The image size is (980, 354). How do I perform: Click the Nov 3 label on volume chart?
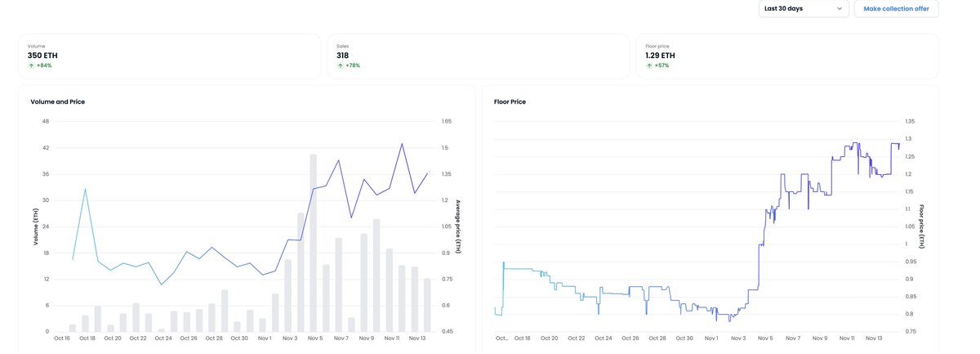[x=291, y=338]
